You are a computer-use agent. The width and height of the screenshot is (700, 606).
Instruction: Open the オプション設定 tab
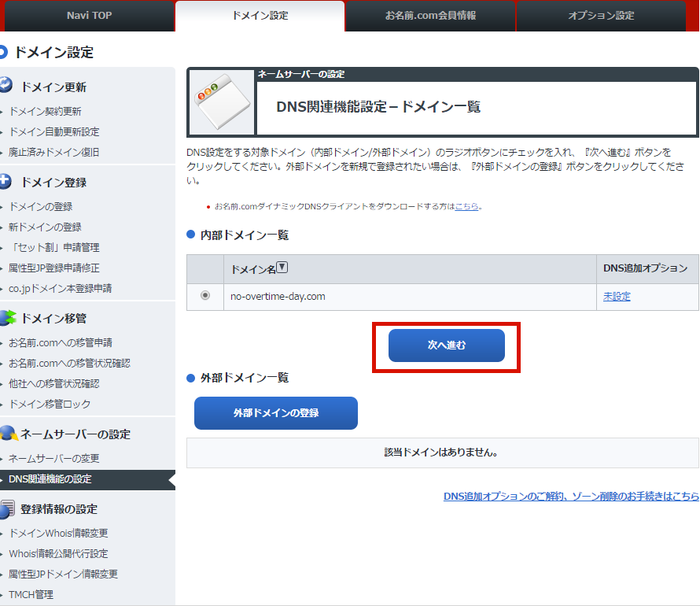(601, 16)
